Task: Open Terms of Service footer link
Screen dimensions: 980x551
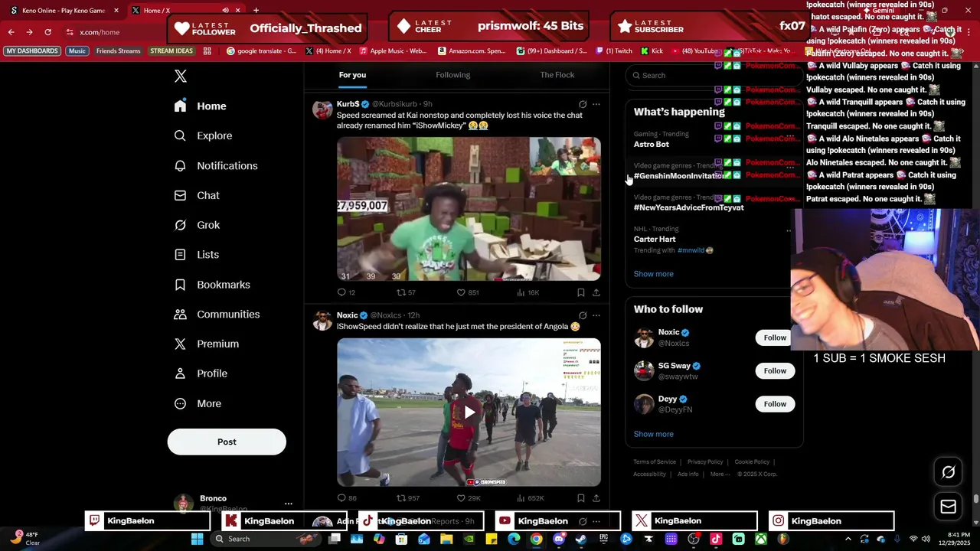Action: (x=655, y=461)
